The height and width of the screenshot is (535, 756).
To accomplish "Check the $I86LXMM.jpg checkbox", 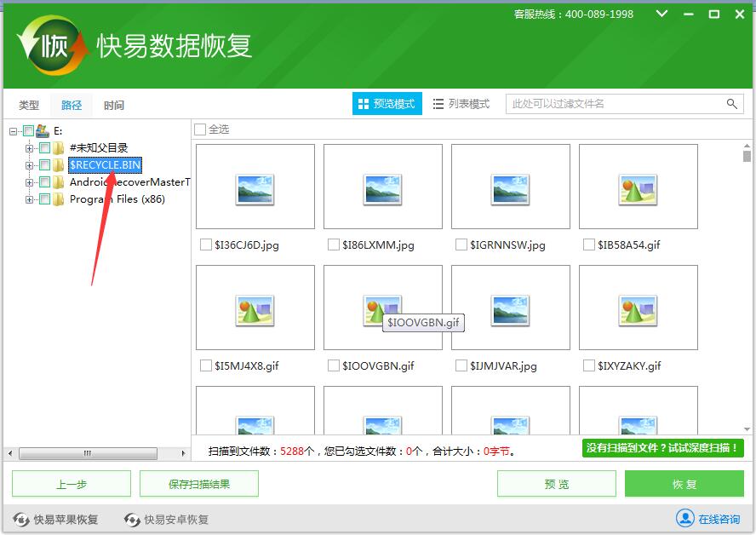I will [x=333, y=244].
